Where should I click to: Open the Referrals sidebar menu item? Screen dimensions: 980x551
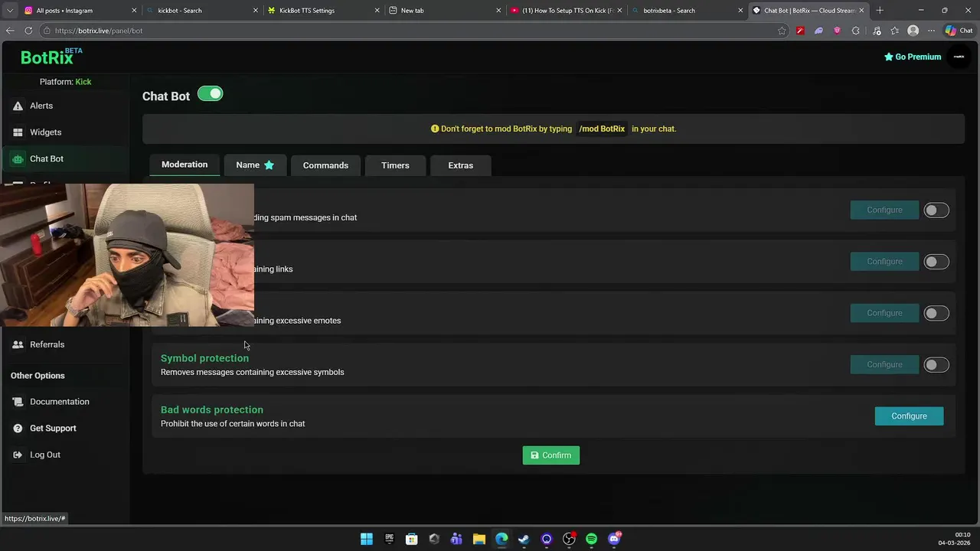point(64,344)
